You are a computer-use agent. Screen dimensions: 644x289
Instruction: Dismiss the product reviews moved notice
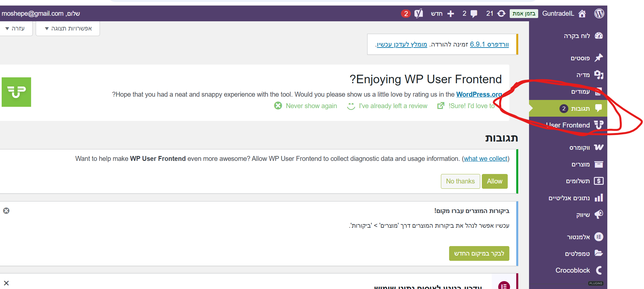click(x=6, y=211)
